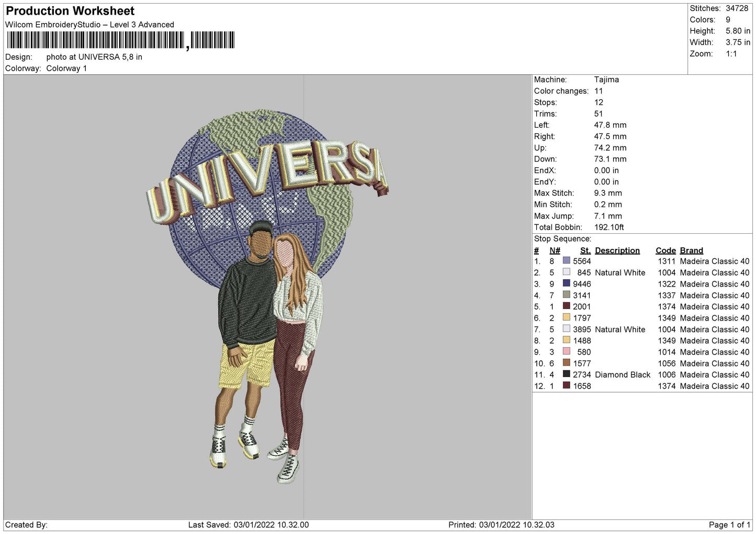Click the Left value 47.8 mm

610,125
